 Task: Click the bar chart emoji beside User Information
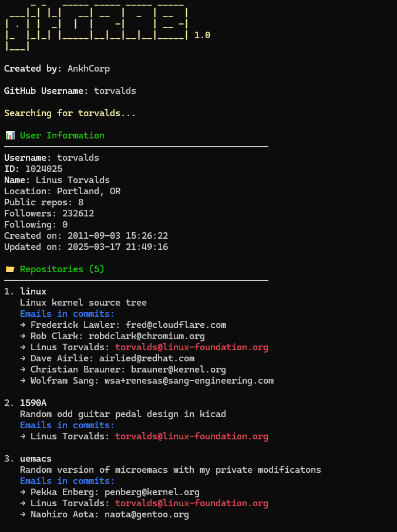(10, 135)
